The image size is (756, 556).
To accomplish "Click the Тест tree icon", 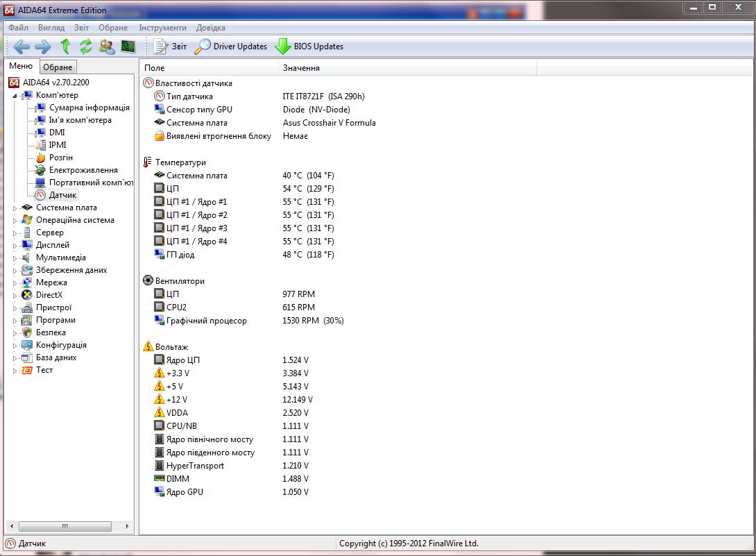I will (27, 370).
